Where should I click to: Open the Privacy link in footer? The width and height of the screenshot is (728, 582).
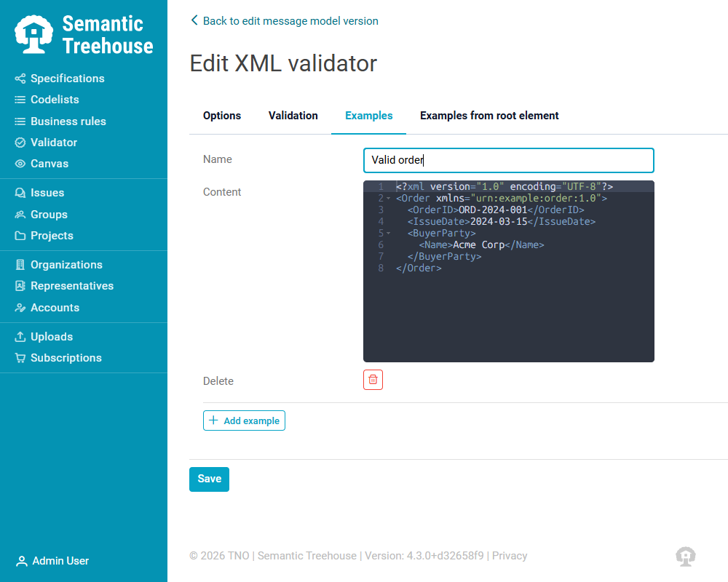[x=510, y=556]
